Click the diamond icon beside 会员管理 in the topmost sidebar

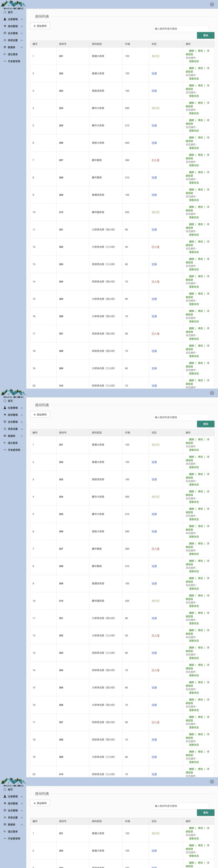(x=5, y=33)
